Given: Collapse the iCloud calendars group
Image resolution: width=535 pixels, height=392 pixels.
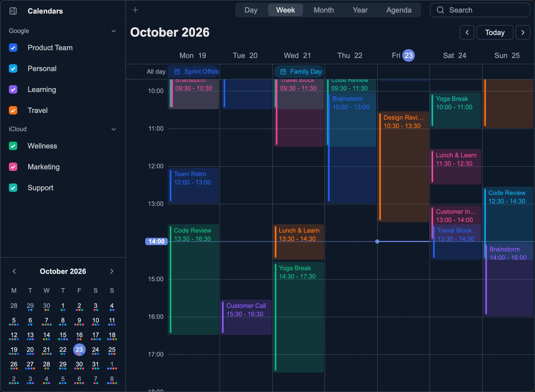Looking at the screenshot, I should click(114, 129).
